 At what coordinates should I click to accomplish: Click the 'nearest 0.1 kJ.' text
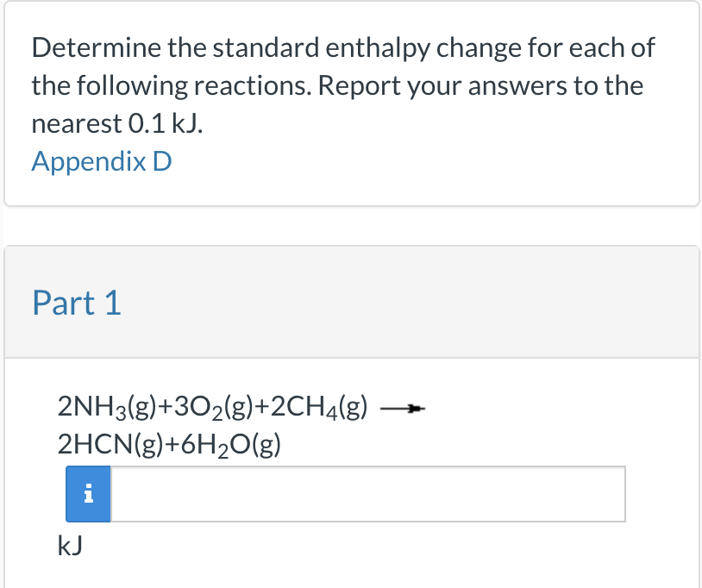(117, 123)
